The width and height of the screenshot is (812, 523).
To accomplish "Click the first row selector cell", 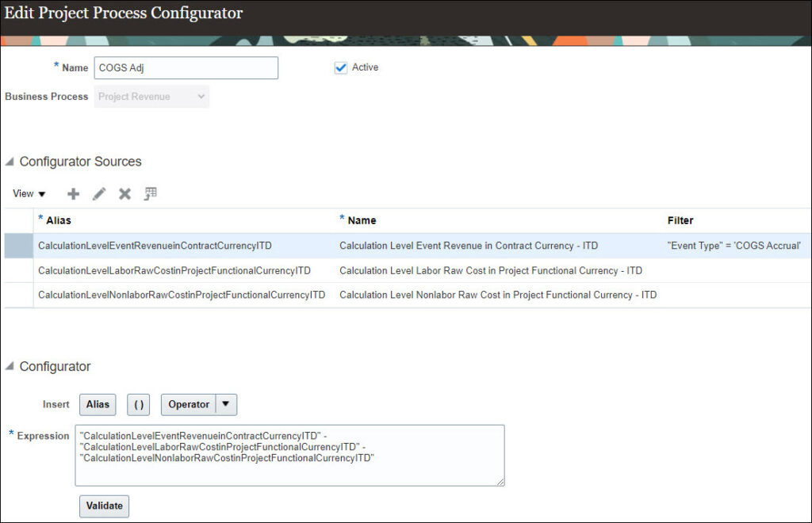I will [x=18, y=246].
